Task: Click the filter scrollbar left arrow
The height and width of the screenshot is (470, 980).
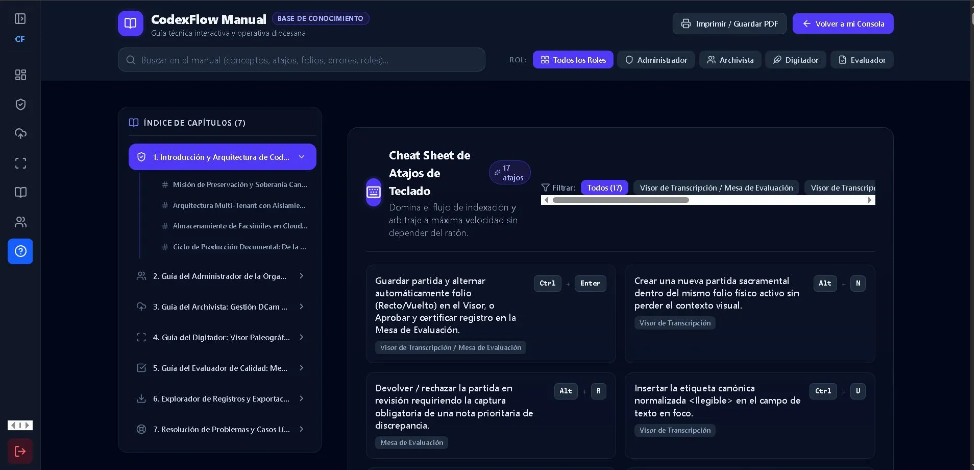Action: click(546, 200)
